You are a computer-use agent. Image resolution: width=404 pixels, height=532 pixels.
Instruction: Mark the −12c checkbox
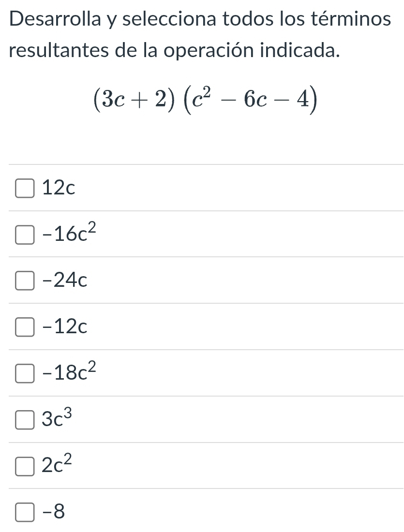coord(25,327)
